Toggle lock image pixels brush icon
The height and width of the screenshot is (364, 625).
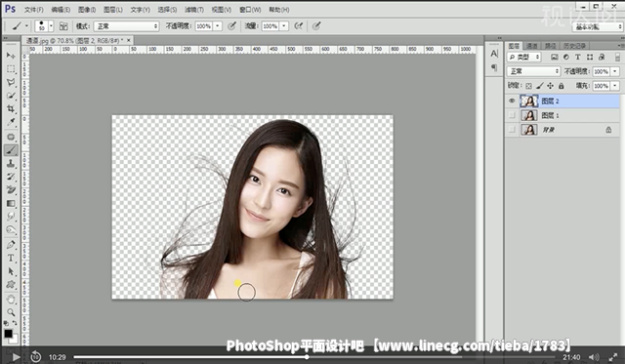tap(540, 86)
